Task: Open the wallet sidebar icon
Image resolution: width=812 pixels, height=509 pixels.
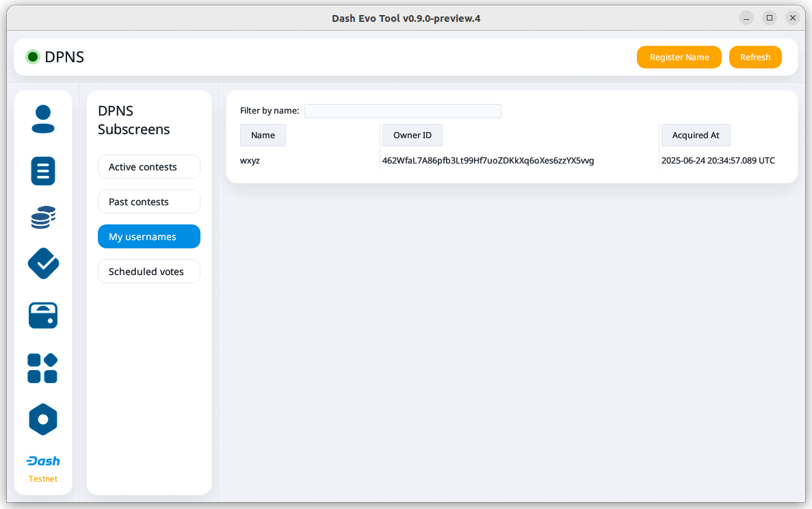Action: point(43,315)
